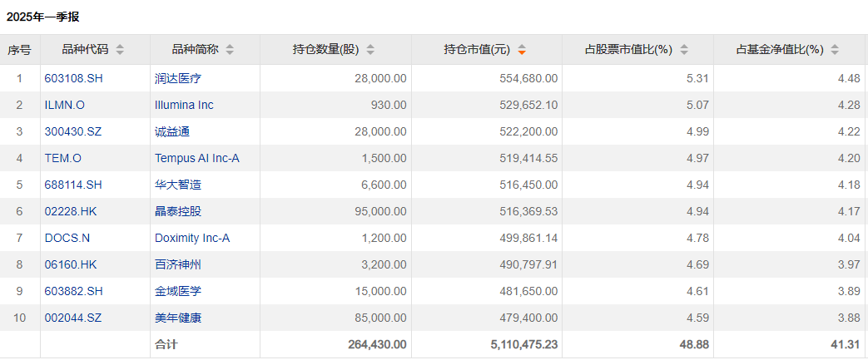
Task: Sort table by 持仓数量(股) arrows
Action: pos(370,50)
